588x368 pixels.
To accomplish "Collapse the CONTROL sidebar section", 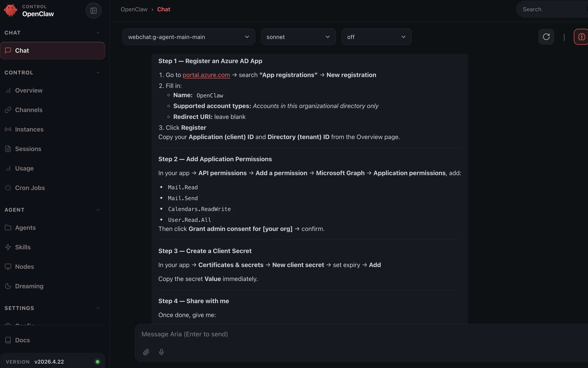I will pos(98,73).
